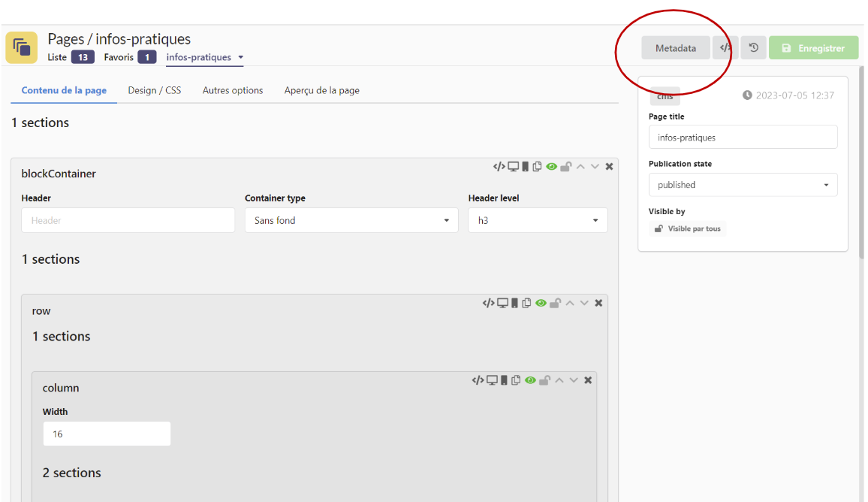
Task: Open the Aperçu de la page tab
Action: [x=321, y=90]
